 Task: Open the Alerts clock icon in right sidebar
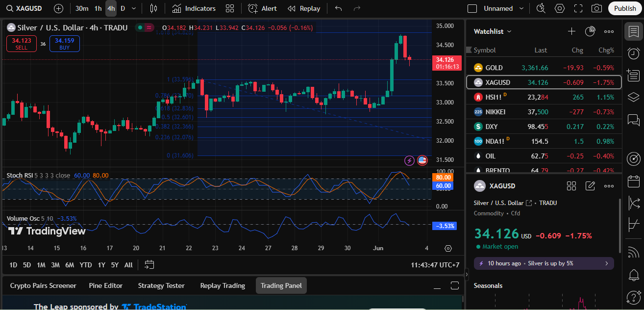633,53
